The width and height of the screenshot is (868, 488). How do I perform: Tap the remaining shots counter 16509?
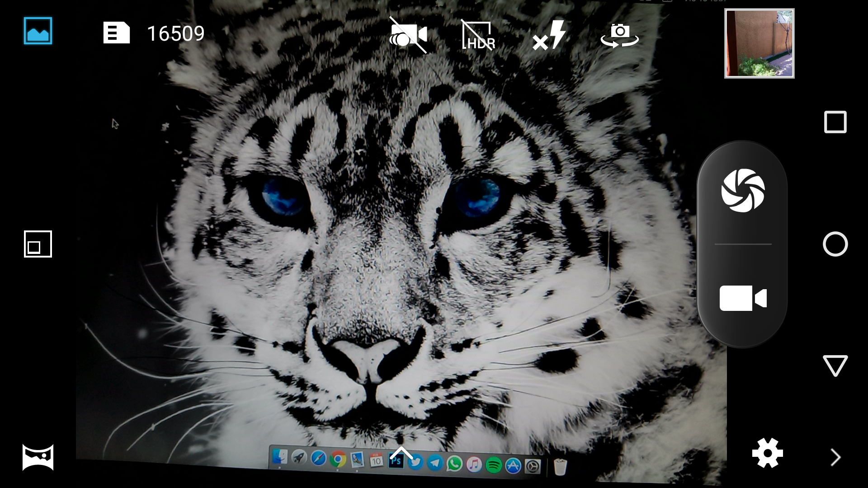pyautogui.click(x=176, y=33)
